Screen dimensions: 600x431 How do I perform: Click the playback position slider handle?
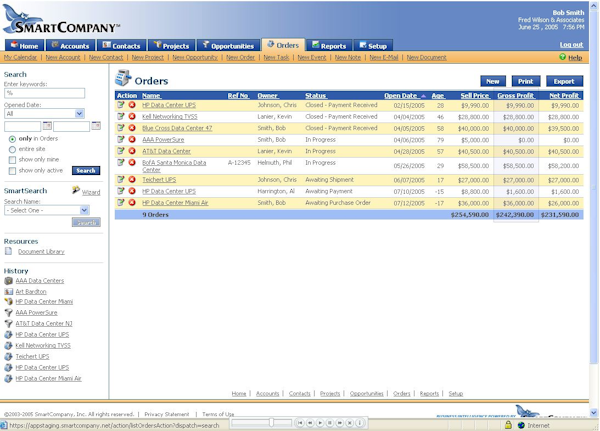coord(271,423)
